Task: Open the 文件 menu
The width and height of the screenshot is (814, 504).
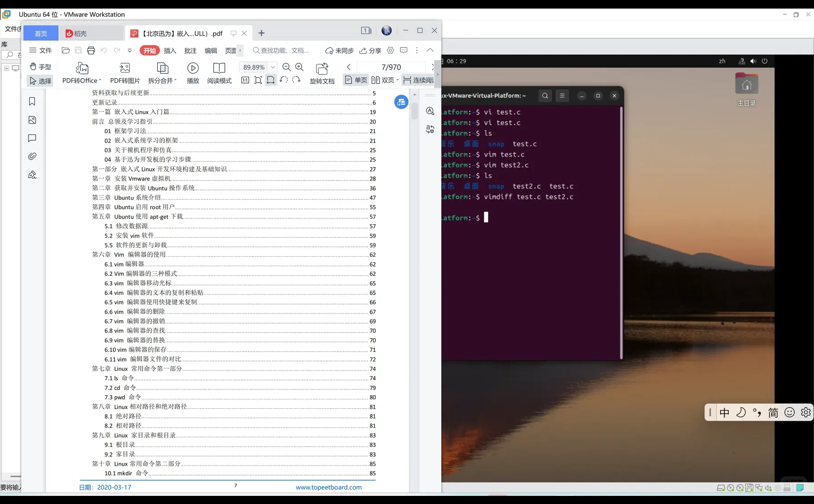Action: (x=40, y=51)
